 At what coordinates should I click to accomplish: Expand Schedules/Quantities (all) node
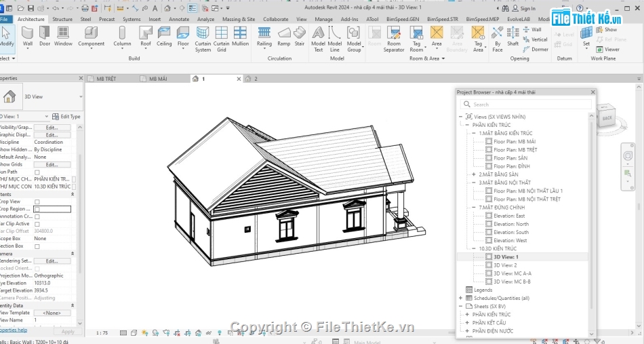click(460, 298)
